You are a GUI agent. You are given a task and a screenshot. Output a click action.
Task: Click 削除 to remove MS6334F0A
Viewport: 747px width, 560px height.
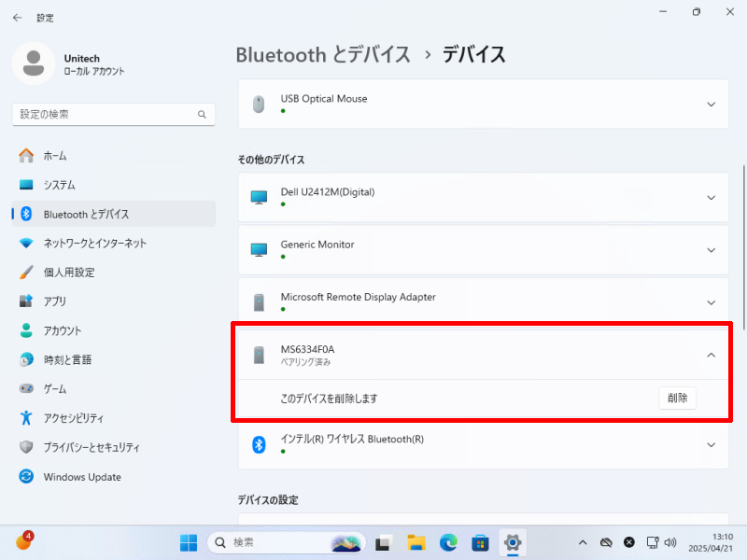tap(677, 398)
